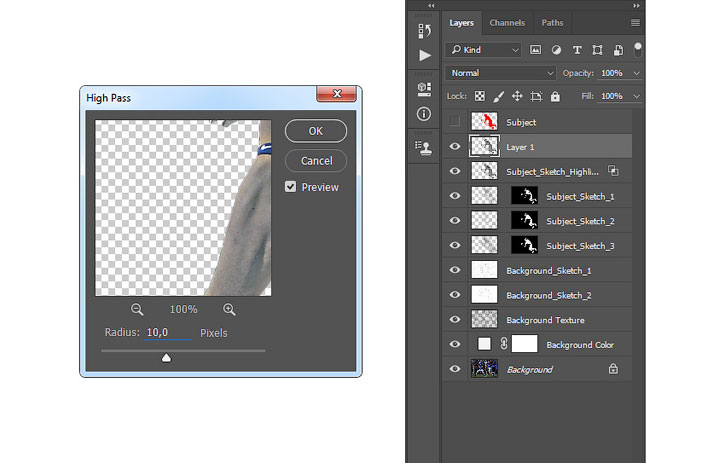This screenshot has height=463, width=725.
Task: Collapse panel dock double arrows at right
Action: tap(636, 6)
